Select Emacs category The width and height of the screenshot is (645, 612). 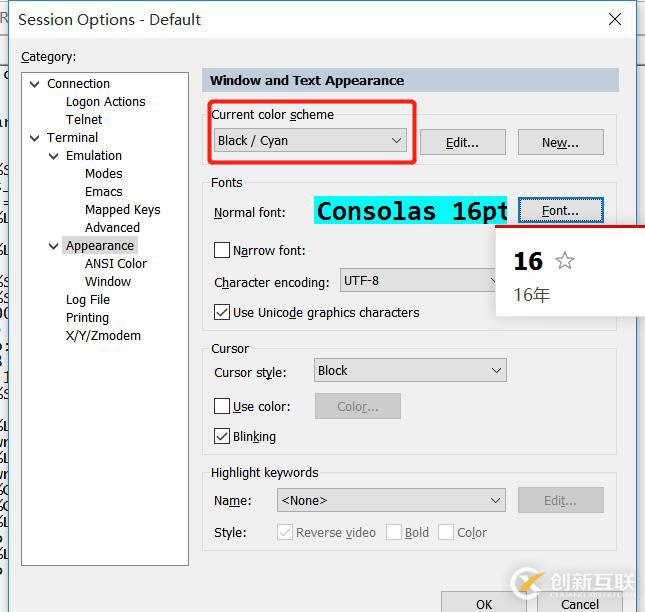coord(104,192)
